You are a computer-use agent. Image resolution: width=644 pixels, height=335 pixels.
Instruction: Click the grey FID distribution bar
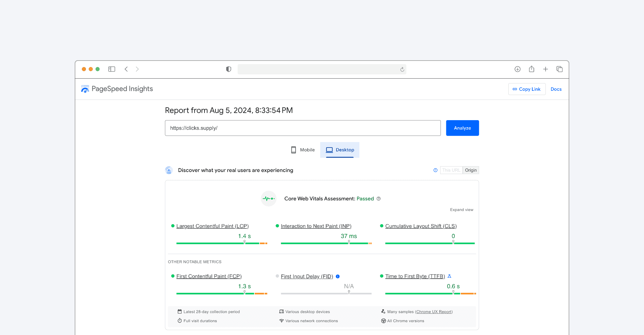pos(326,293)
